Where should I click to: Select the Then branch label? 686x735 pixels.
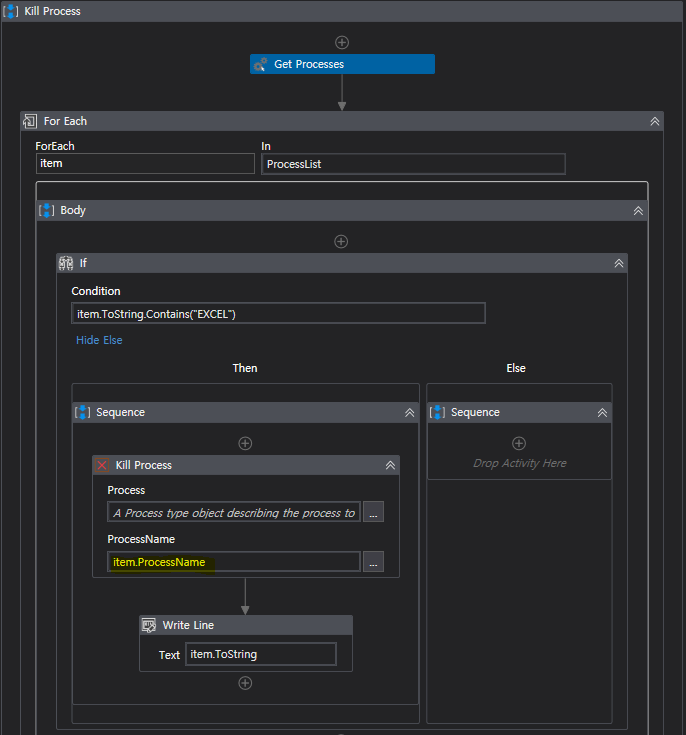coord(245,368)
